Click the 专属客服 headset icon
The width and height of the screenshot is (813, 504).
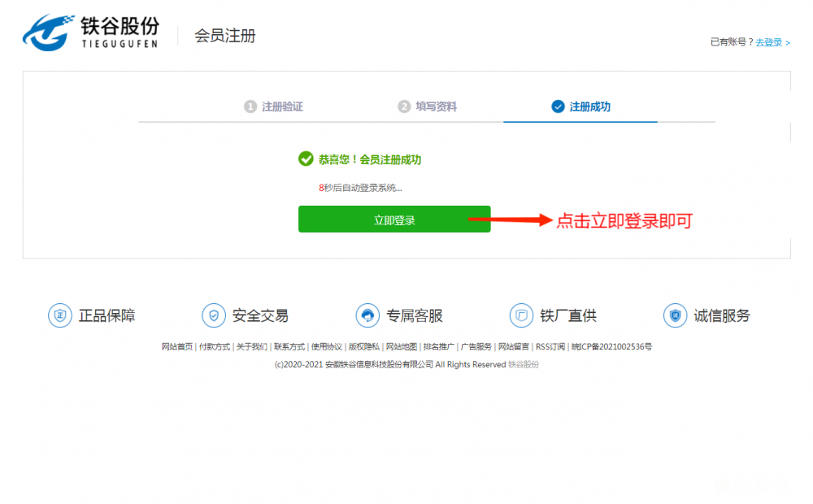coord(367,315)
